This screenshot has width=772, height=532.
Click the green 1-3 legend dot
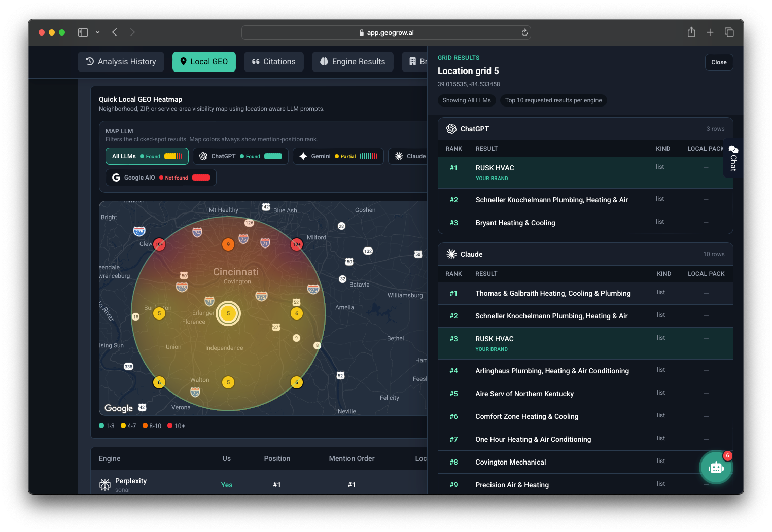click(101, 425)
